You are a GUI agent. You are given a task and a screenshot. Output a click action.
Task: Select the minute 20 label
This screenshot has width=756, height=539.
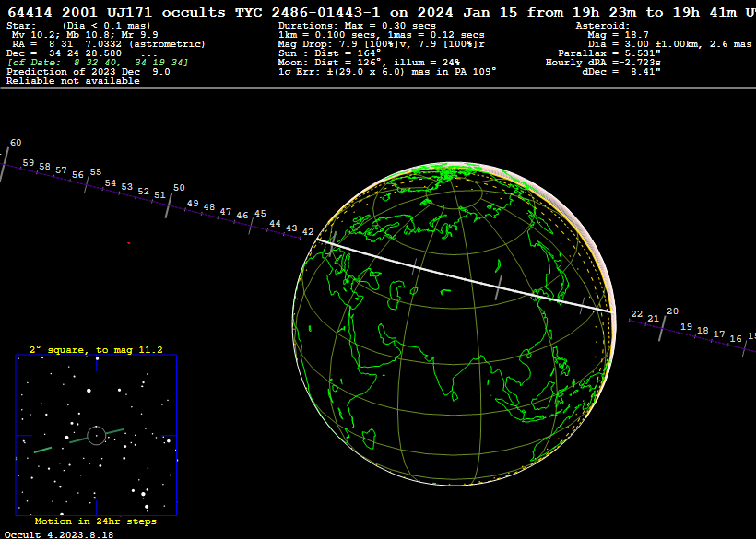673,311
